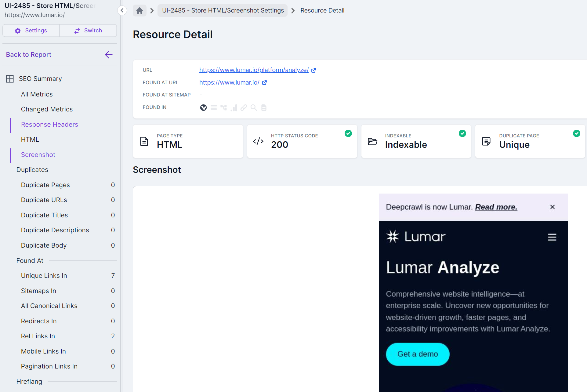Click external-link icon beside analyze URL
Screen dimensions: 587x392
[313, 70]
